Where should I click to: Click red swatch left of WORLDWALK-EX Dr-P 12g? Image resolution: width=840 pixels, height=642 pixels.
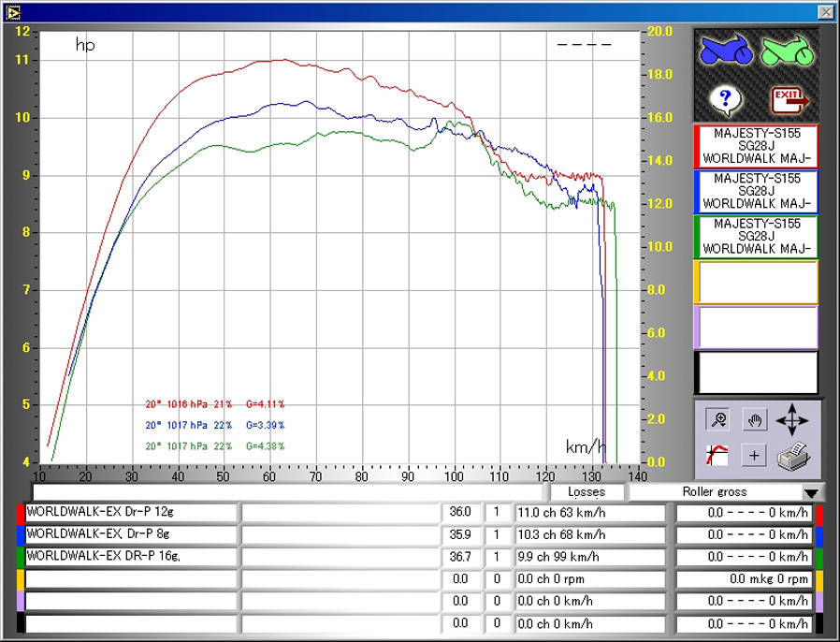(x=21, y=513)
